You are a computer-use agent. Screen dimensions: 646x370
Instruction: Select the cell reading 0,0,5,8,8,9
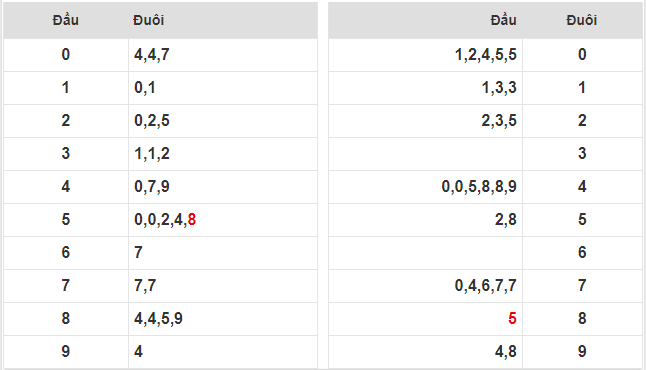425,187
